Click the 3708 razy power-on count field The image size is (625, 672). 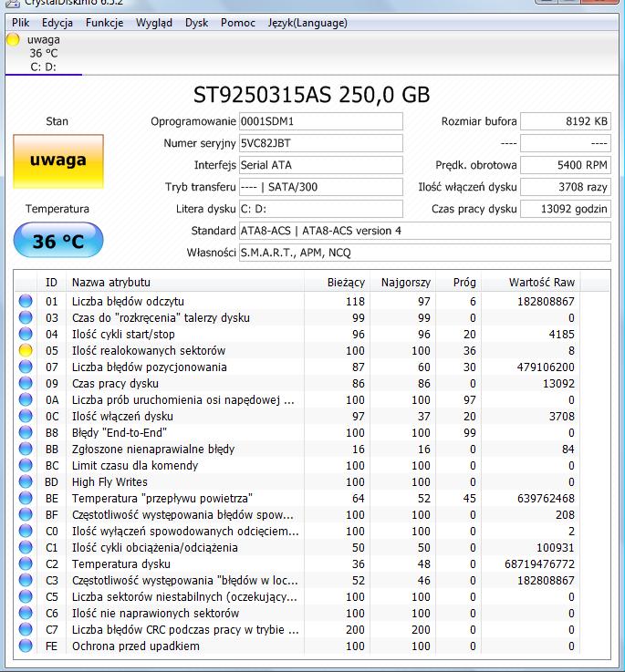[x=566, y=187]
